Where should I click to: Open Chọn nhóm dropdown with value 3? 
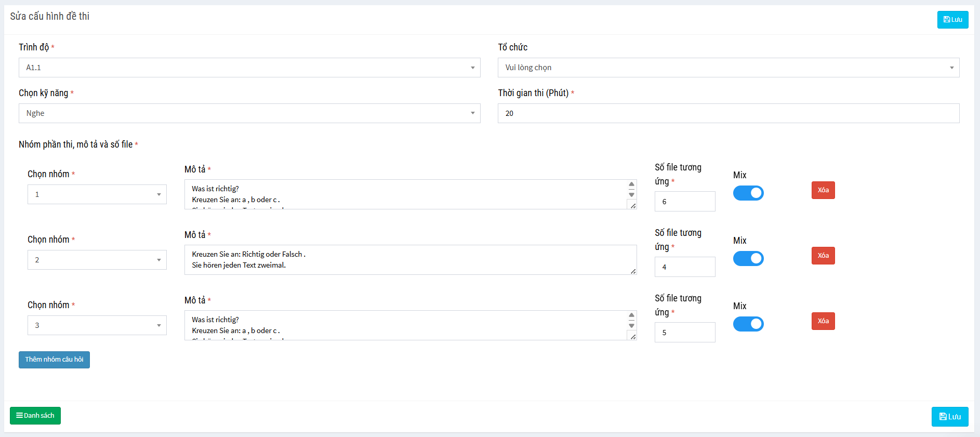97,325
